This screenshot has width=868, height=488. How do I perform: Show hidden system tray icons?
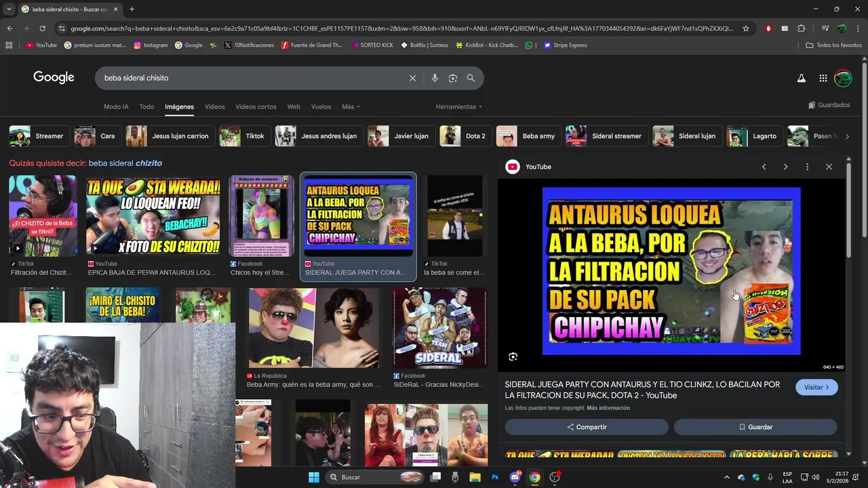coord(726,477)
